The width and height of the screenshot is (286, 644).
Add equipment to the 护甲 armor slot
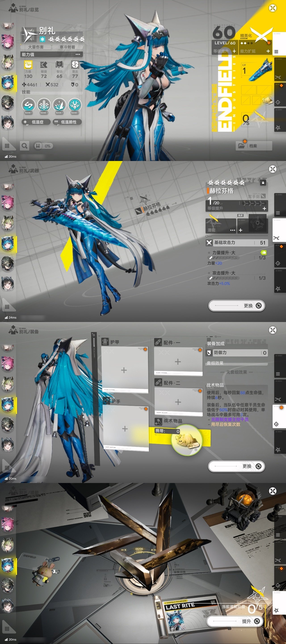[x=124, y=370]
